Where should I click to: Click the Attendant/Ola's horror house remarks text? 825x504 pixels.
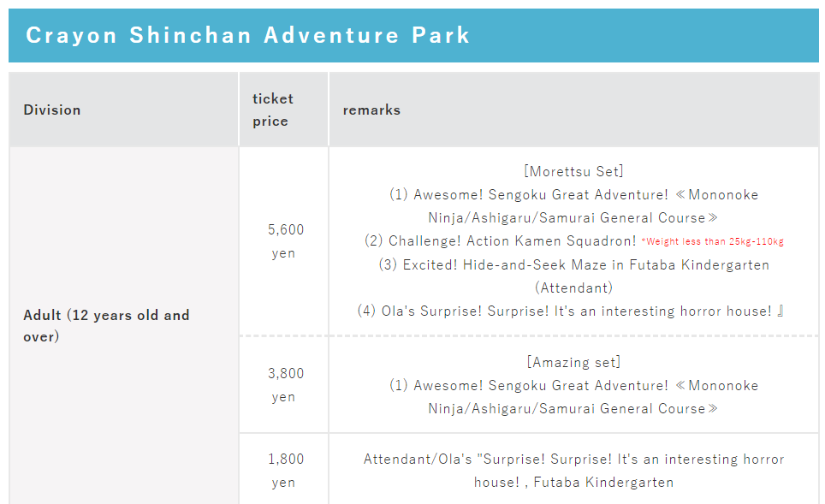click(574, 471)
